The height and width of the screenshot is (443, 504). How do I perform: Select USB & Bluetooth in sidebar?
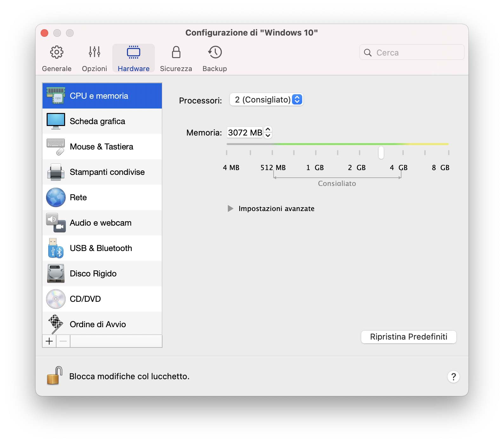(x=102, y=248)
